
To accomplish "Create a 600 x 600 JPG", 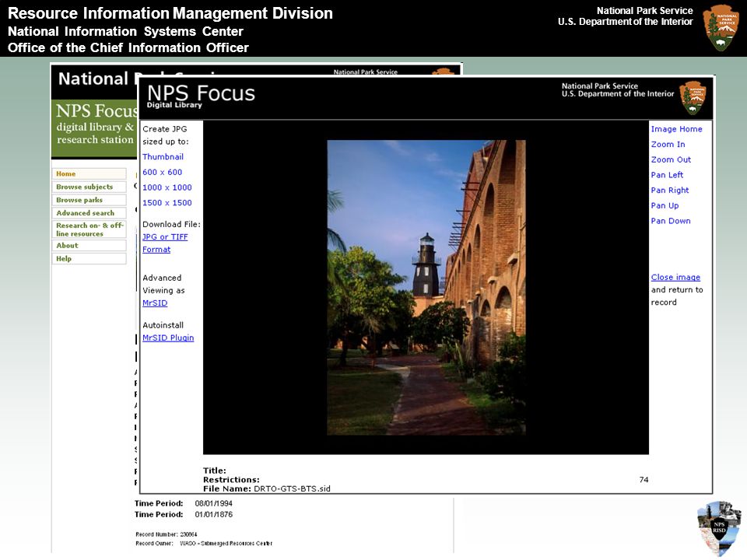I will tap(162, 172).
